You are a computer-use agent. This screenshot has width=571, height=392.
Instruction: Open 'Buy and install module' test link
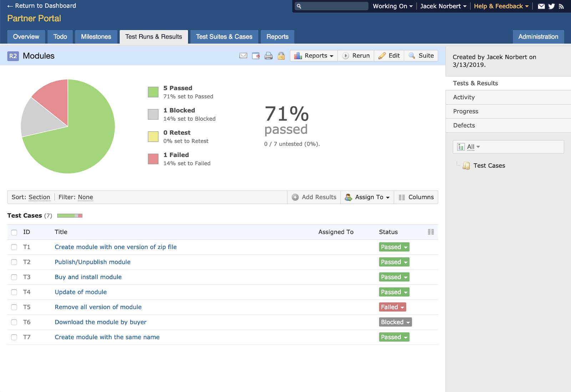point(88,277)
